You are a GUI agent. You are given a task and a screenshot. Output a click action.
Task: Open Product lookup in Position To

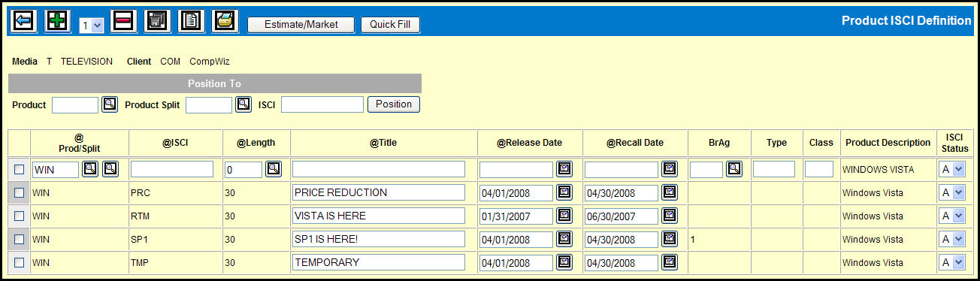coord(110,104)
